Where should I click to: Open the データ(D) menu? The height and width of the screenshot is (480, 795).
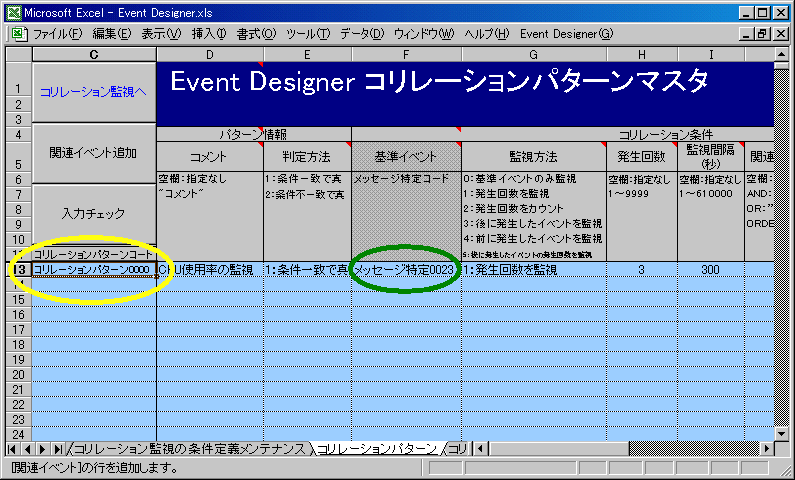362,34
